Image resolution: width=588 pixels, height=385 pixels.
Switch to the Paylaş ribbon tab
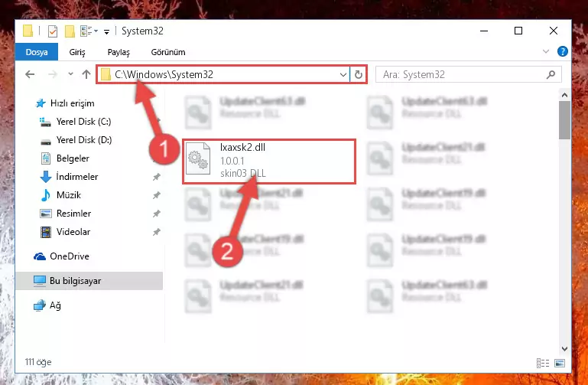click(x=119, y=52)
